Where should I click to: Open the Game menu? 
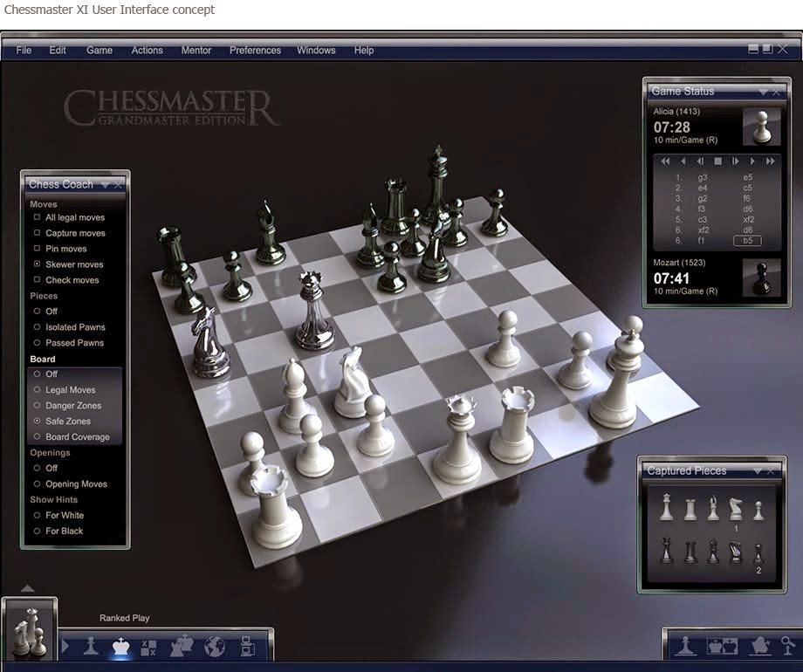coord(100,51)
